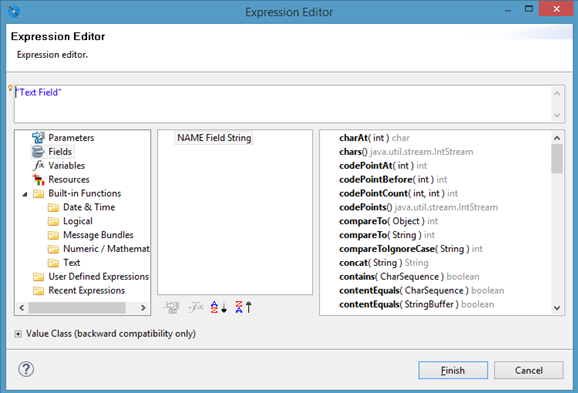Click the Parameters category icon
Viewport: 578px width, 393px height.
tap(38, 138)
